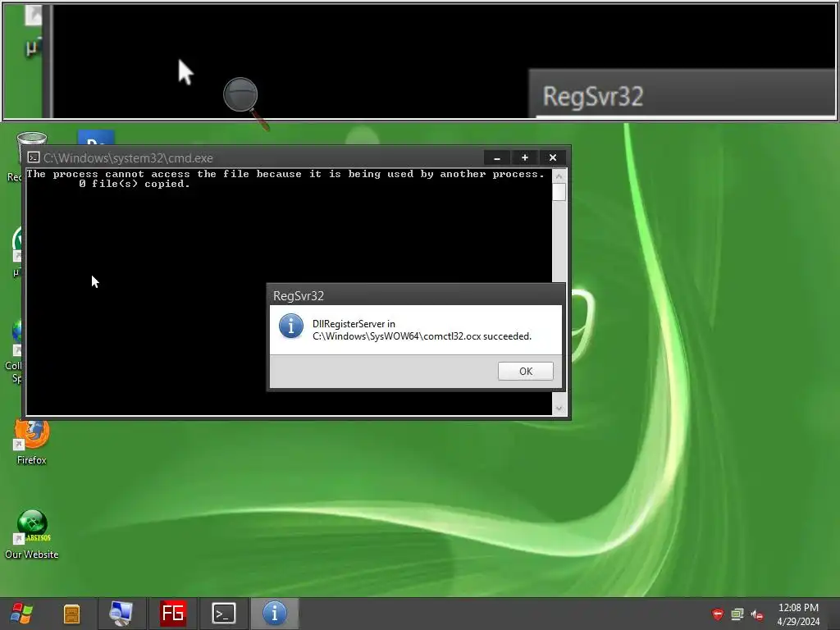Click the cmd.exe scroll down arrow
Screen dimensions: 840x630
559,409
